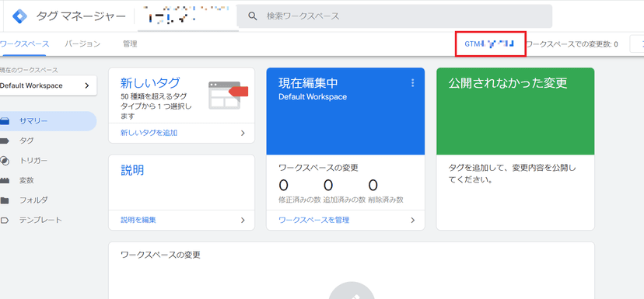Viewport: 644px width, 299px height.
Task: Click the 現在編集中 heading
Action: point(309,83)
